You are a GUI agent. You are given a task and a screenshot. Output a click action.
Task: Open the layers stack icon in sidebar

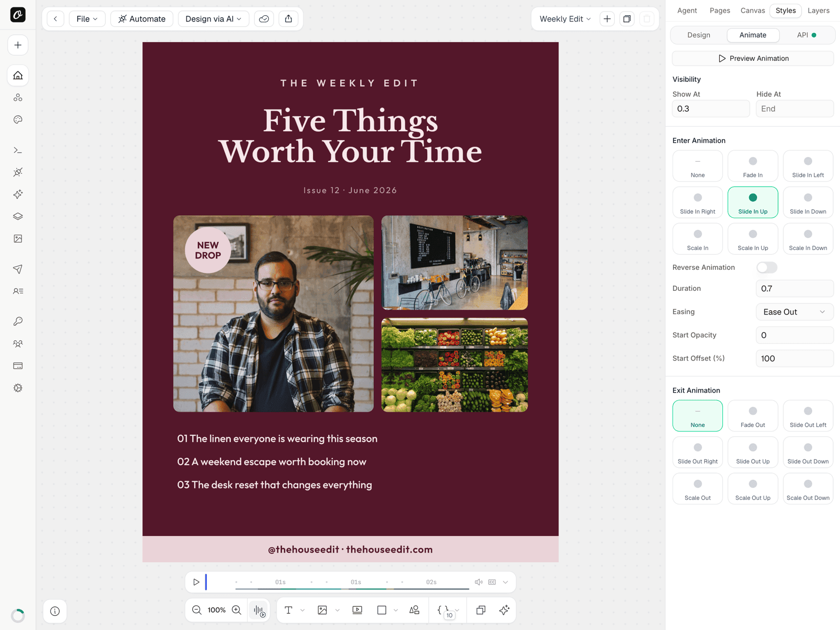coord(18,216)
